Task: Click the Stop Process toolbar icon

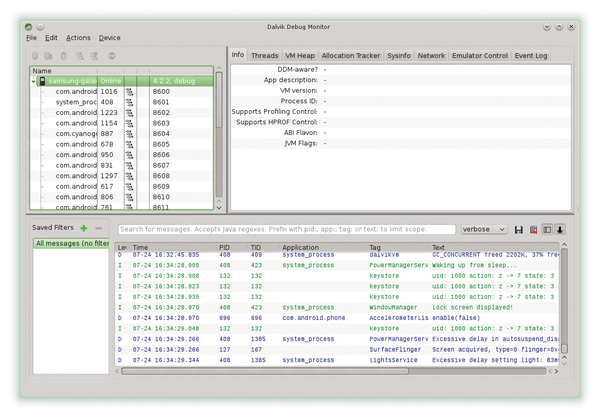Action: pos(112,56)
